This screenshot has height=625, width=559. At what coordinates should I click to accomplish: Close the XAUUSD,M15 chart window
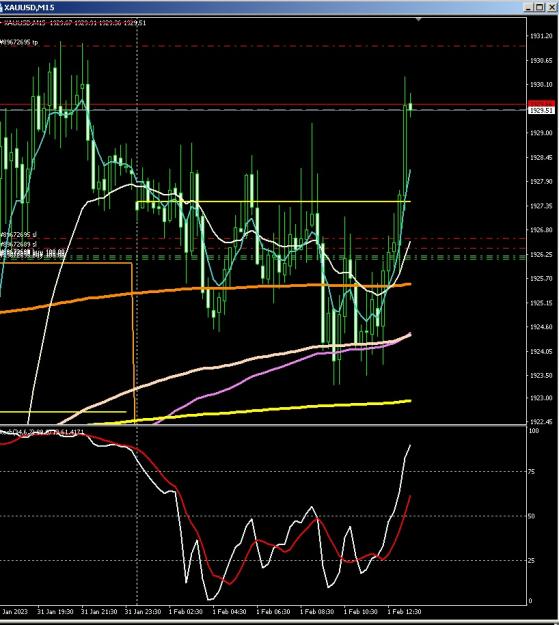click(x=552, y=7)
